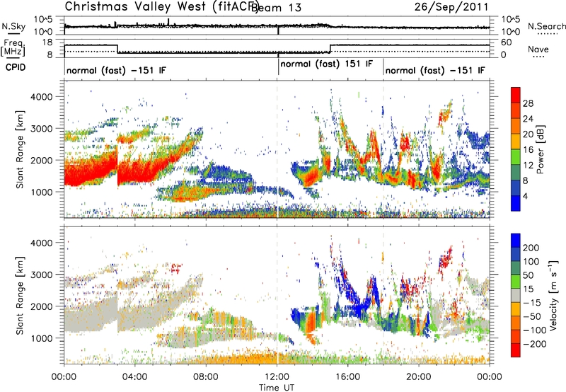This screenshot has height=392, width=566.
Task: Click the "200" tick on Velocity colorbar
Action: click(x=531, y=248)
